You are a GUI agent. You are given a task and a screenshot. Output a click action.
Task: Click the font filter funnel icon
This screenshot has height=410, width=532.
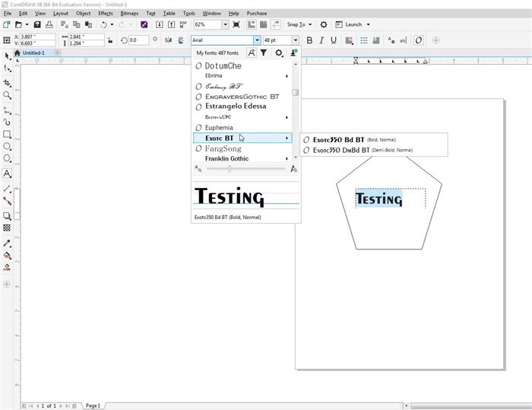(263, 52)
